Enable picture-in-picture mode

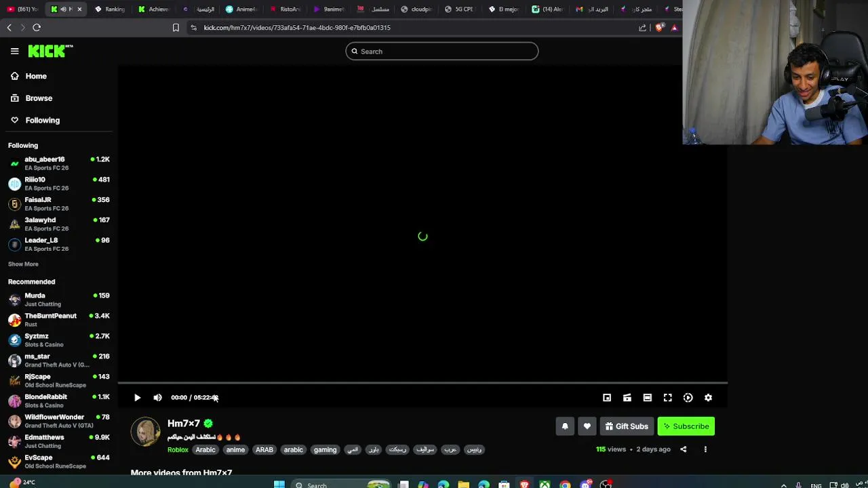[x=607, y=398]
